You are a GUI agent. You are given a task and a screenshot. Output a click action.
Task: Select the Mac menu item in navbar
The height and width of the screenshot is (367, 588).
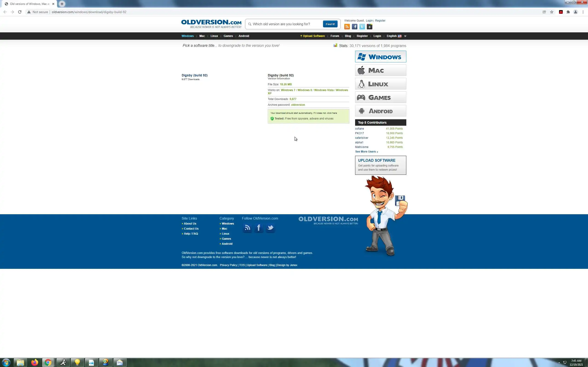[x=202, y=36]
